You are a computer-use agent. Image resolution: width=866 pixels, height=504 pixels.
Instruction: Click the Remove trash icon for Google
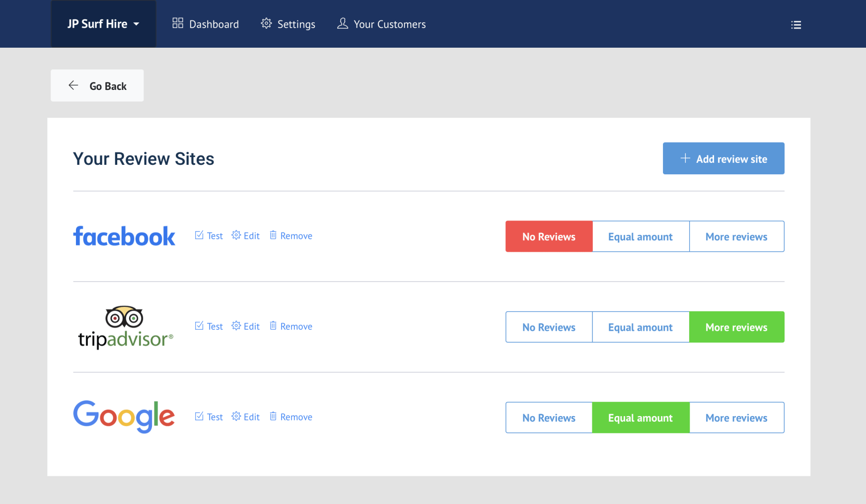click(273, 416)
